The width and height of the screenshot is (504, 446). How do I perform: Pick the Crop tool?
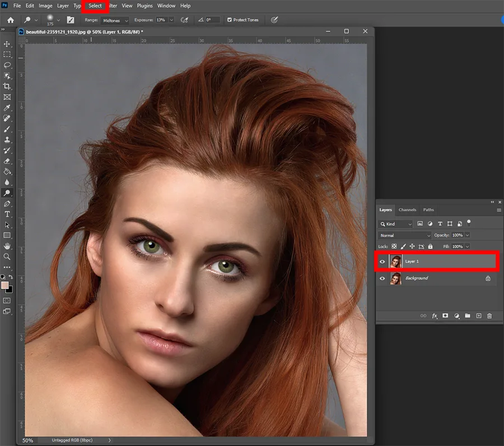[7, 86]
